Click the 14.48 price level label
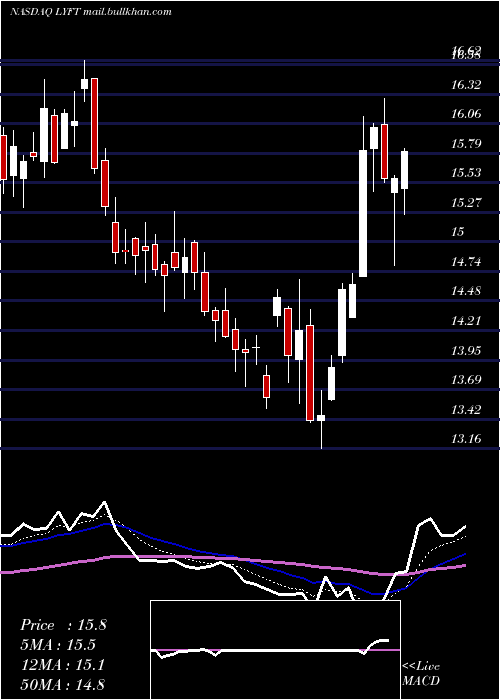 coord(466,291)
